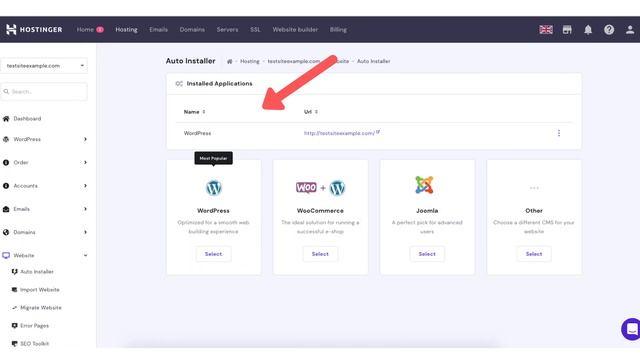Open Billing in top navigation
Screen dimensions: 640x360
coord(338,29)
